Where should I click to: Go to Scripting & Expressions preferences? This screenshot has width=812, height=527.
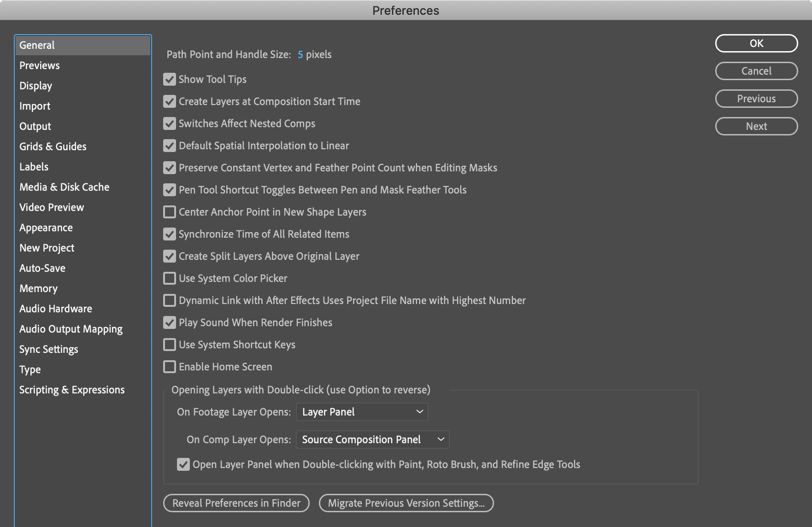(x=72, y=389)
